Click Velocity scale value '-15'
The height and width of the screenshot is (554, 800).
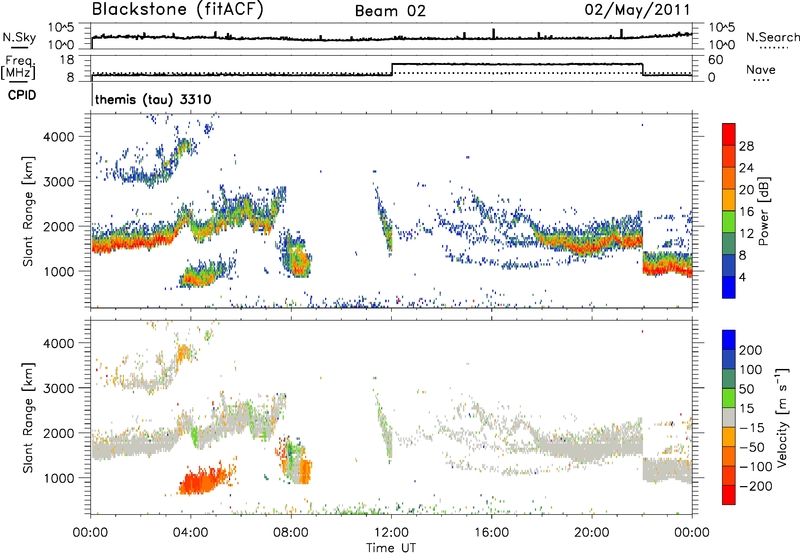(x=752, y=428)
